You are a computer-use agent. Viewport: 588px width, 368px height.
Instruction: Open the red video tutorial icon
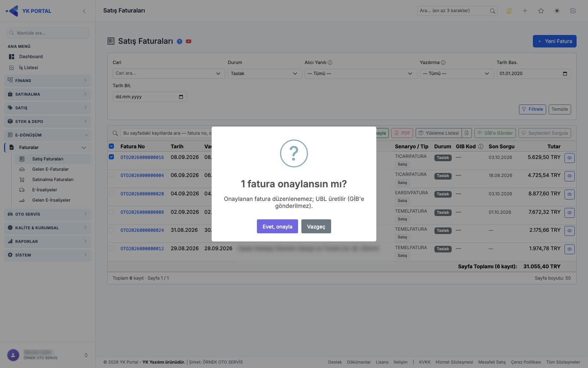pos(189,42)
